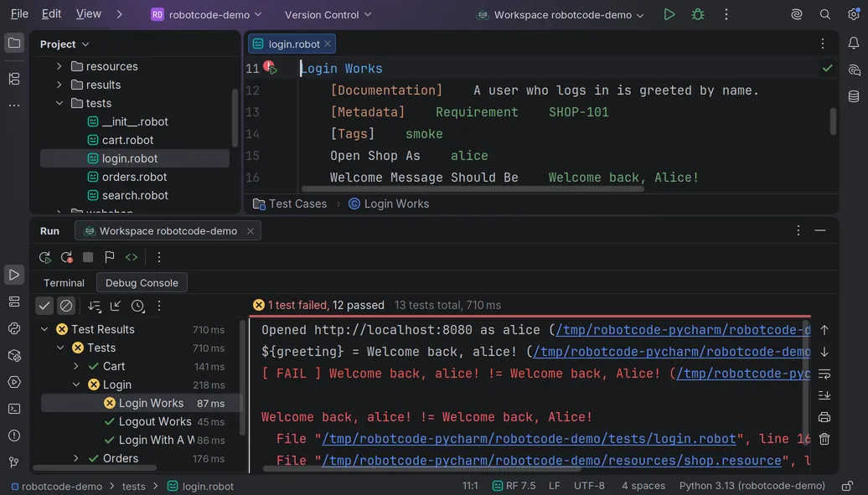This screenshot has width=868, height=495.
Task: Collapse the Test Results root node
Action: (44, 329)
